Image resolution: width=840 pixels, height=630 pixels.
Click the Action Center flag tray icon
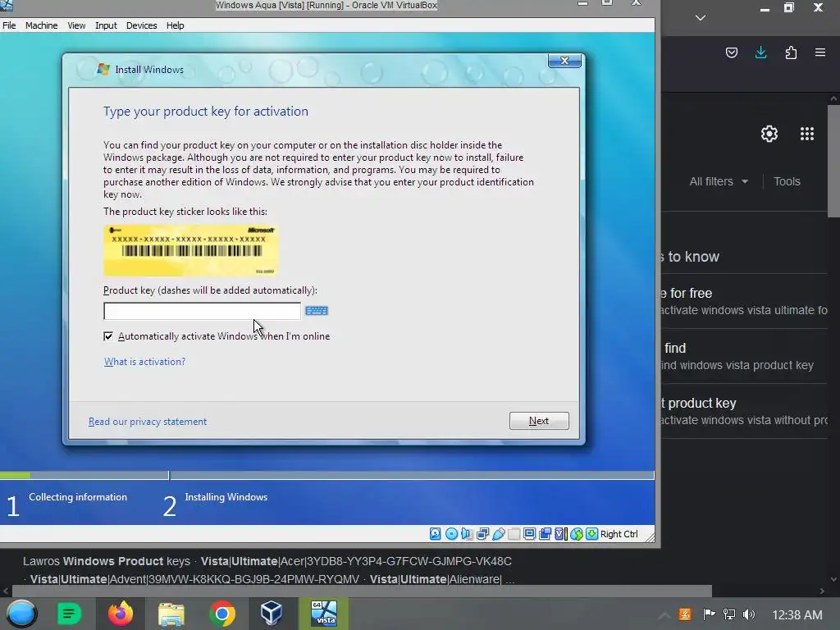coord(709,614)
